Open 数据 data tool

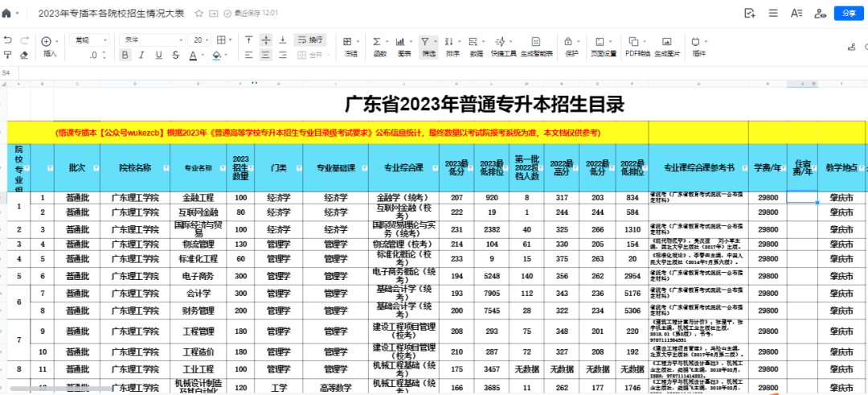point(476,47)
